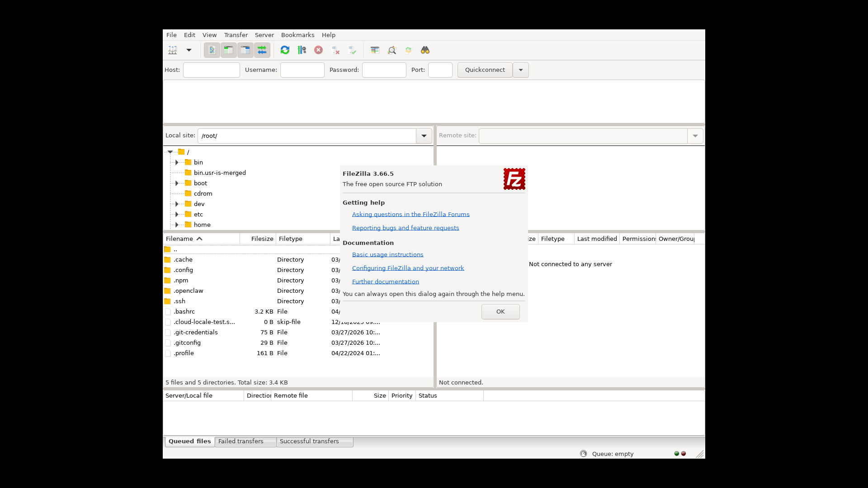Expand the boot folder in the tree
This screenshot has height=488, width=868.
point(177,183)
